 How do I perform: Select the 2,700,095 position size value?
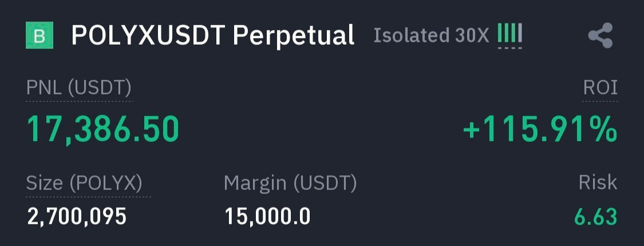pyautogui.click(x=77, y=217)
